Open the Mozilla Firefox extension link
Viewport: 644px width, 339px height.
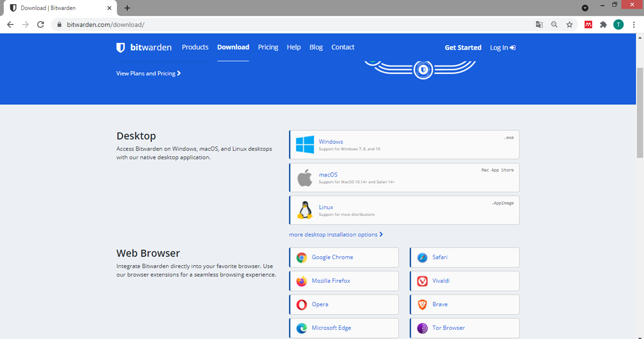coord(344,281)
